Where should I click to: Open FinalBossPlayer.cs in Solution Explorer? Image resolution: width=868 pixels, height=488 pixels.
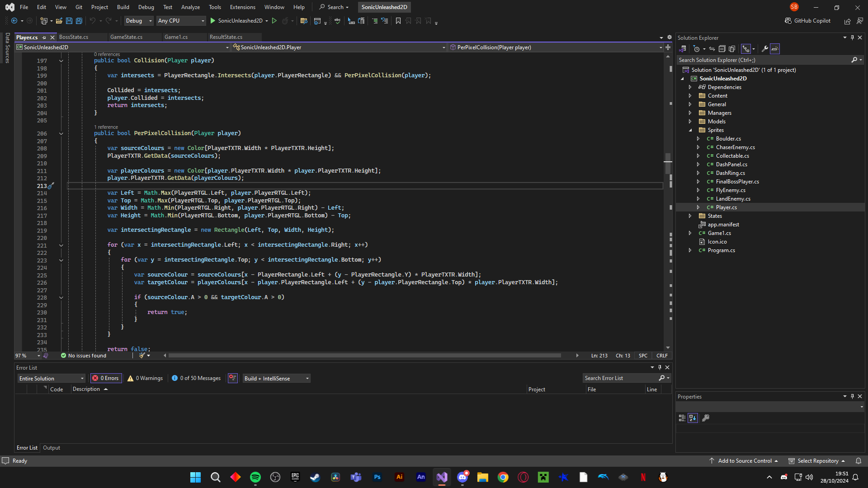point(737,182)
